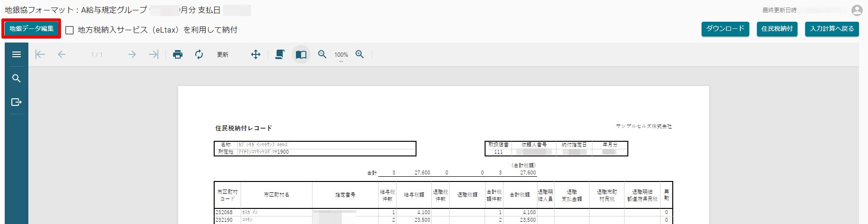Click the 指定番号 column header
868x224 pixels.
[345, 195]
